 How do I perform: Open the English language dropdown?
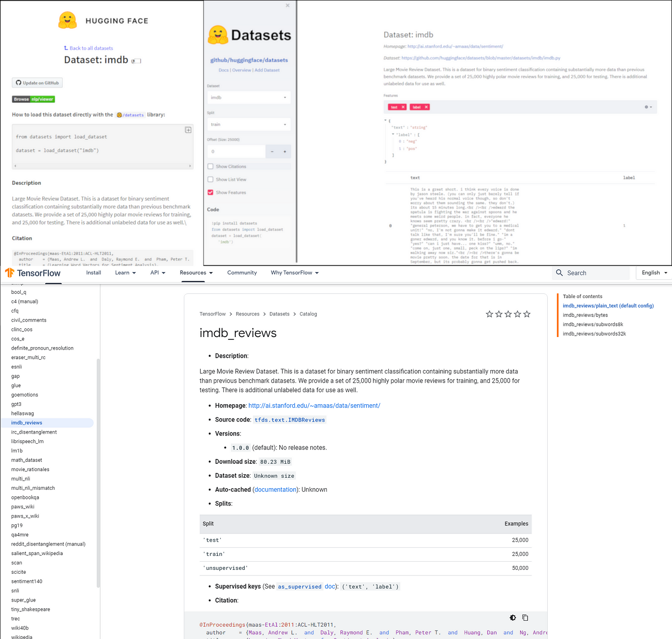tap(654, 273)
